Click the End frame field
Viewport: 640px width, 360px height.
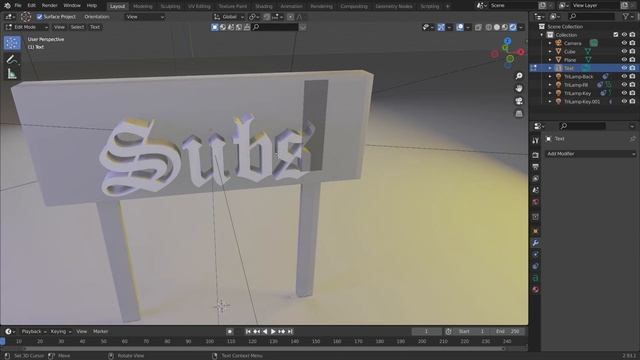coord(507,331)
